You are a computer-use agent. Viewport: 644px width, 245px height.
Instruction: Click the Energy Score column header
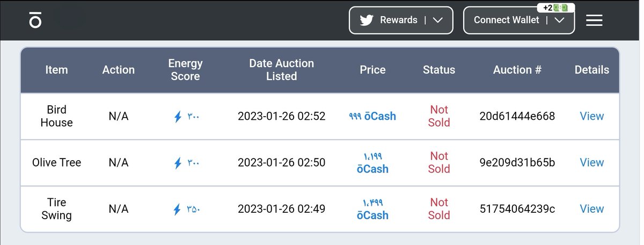(x=185, y=70)
